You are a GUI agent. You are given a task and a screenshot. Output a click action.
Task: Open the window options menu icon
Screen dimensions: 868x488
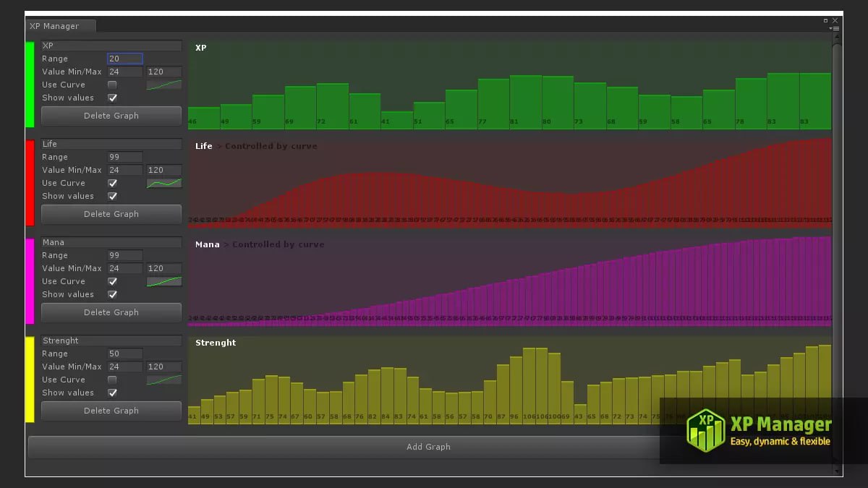point(835,28)
